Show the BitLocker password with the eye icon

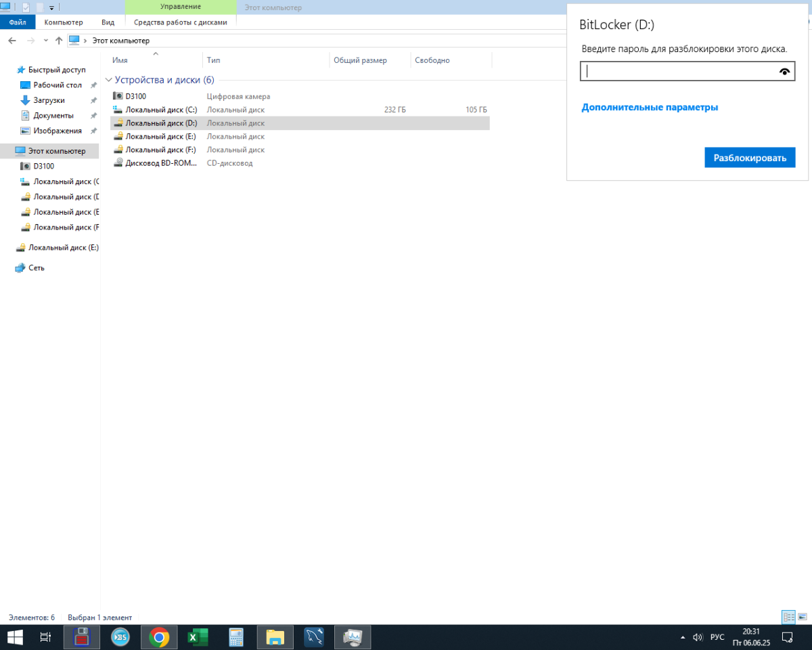pos(785,71)
